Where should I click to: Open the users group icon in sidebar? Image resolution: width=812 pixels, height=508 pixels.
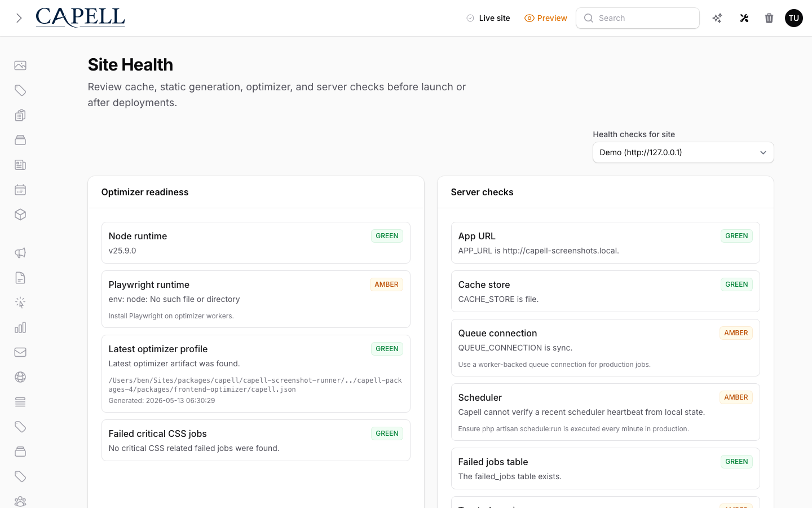pyautogui.click(x=20, y=501)
